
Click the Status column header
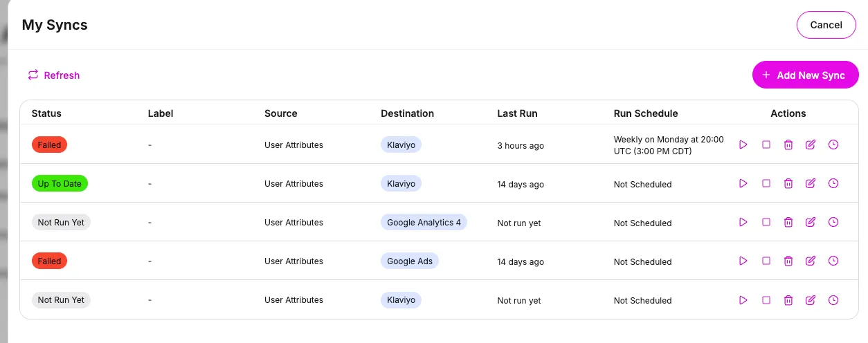tap(46, 113)
